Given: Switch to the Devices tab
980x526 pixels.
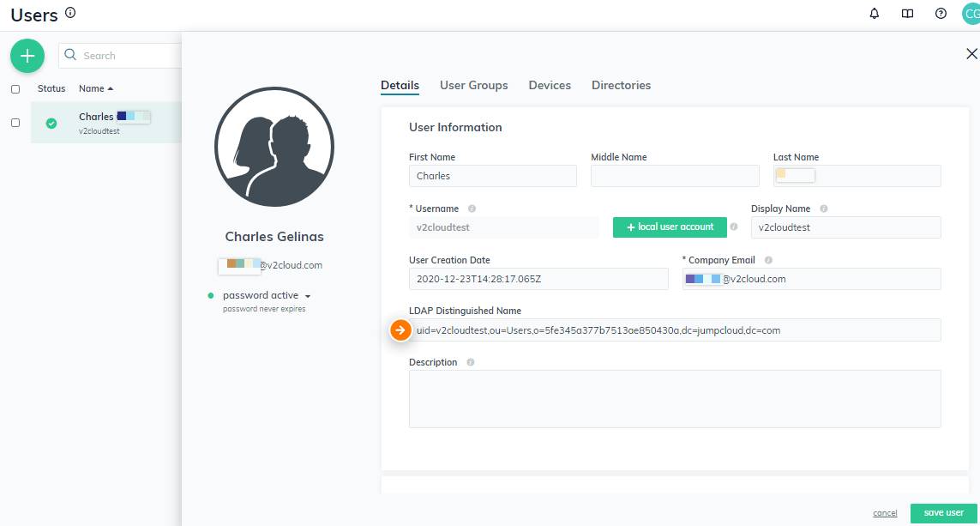Looking at the screenshot, I should point(550,86).
